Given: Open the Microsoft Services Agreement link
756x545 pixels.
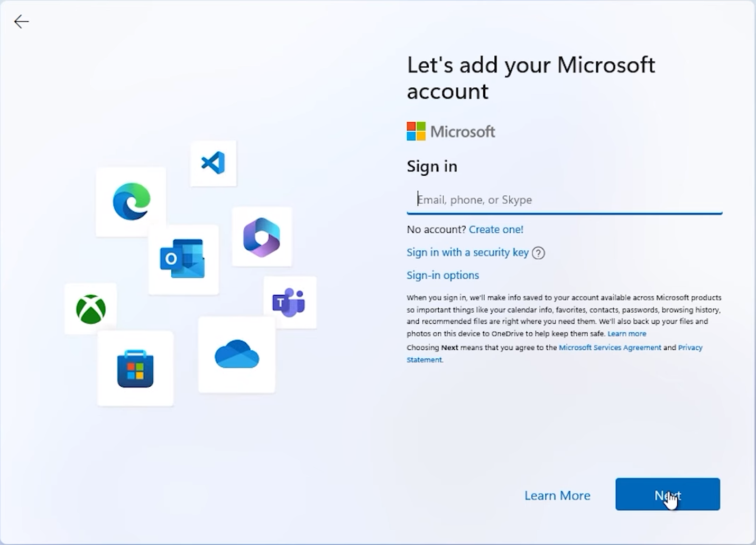Looking at the screenshot, I should [610, 348].
